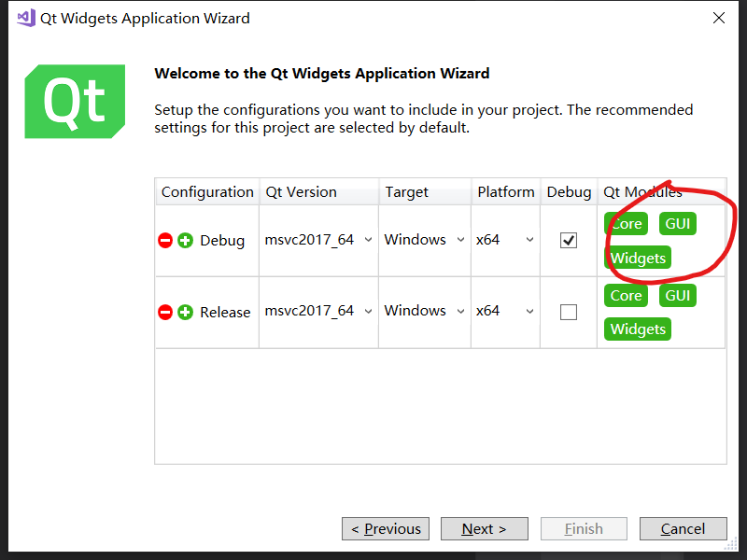
Task: Proceed with the Next button
Action: tap(484, 528)
